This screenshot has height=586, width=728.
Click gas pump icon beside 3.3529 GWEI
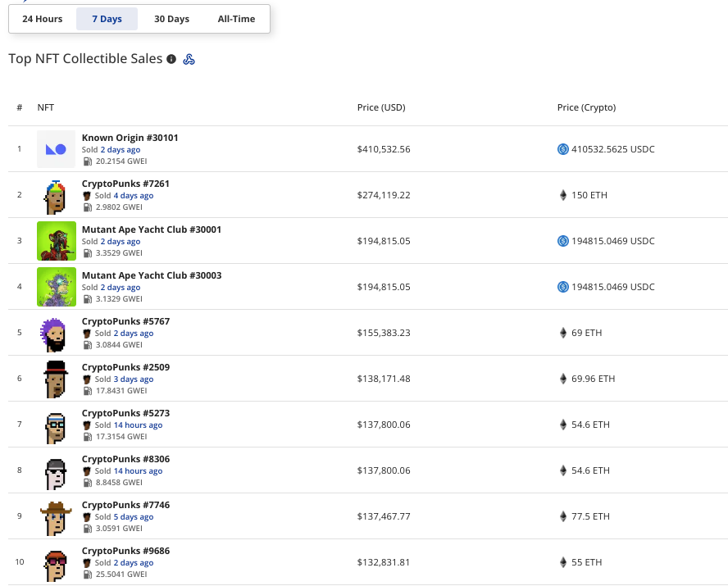87,253
